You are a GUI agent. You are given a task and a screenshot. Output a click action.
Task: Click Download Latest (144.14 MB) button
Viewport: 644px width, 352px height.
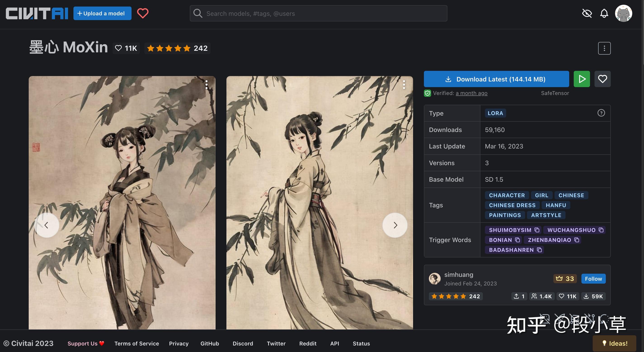496,79
